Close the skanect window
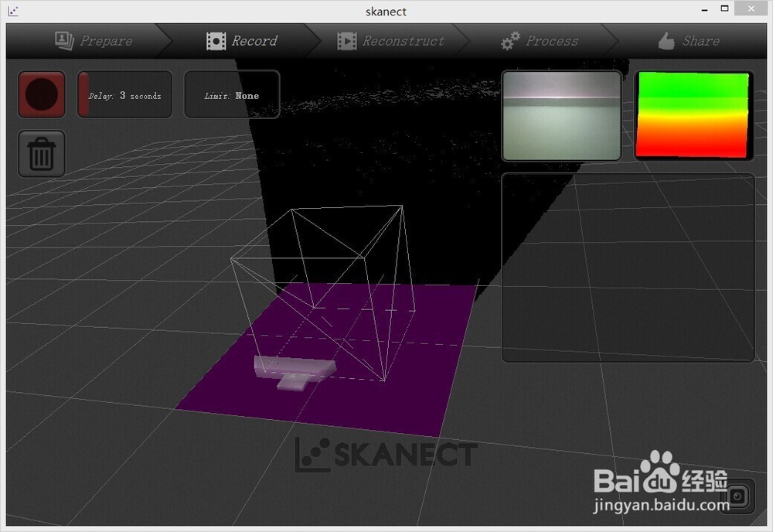 pos(751,9)
